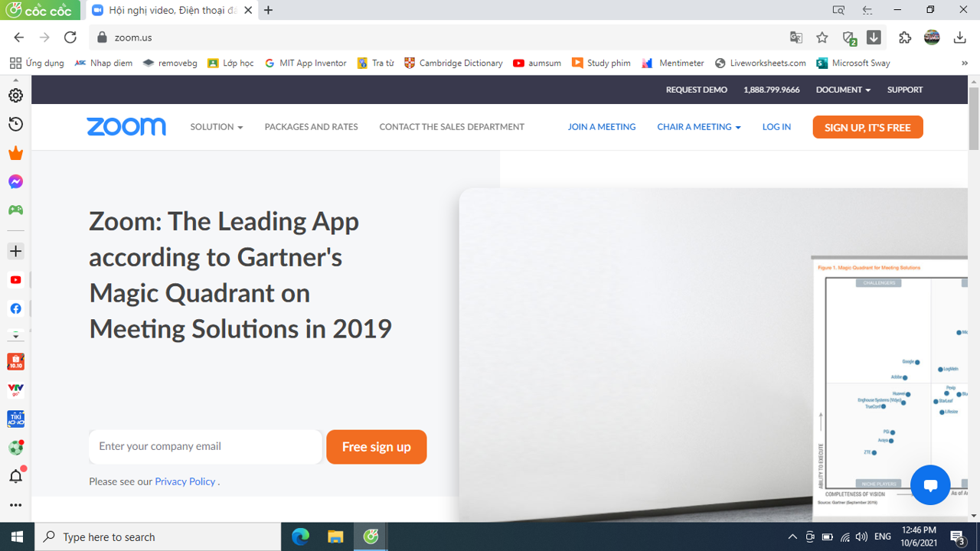Open Facebook shortcut in sidebar
The image size is (980, 551).
[15, 308]
